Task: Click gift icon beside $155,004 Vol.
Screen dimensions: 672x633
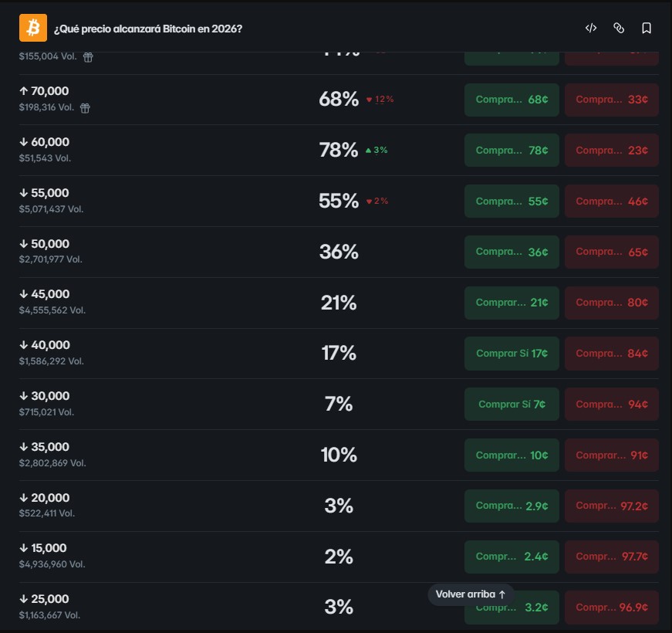Action: pos(88,57)
